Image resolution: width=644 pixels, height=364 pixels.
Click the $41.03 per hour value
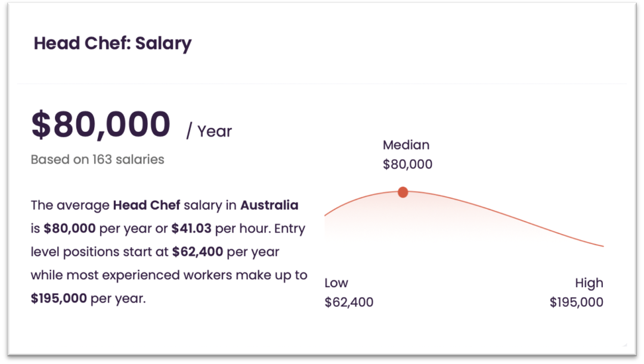pyautogui.click(x=191, y=228)
